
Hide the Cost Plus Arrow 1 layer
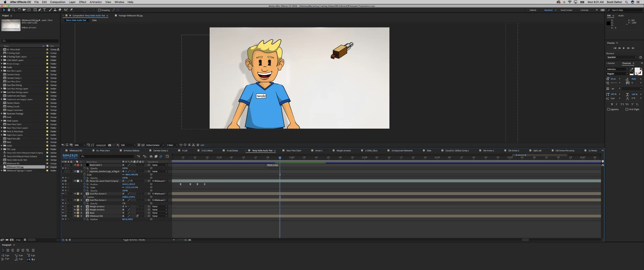(x=63, y=200)
